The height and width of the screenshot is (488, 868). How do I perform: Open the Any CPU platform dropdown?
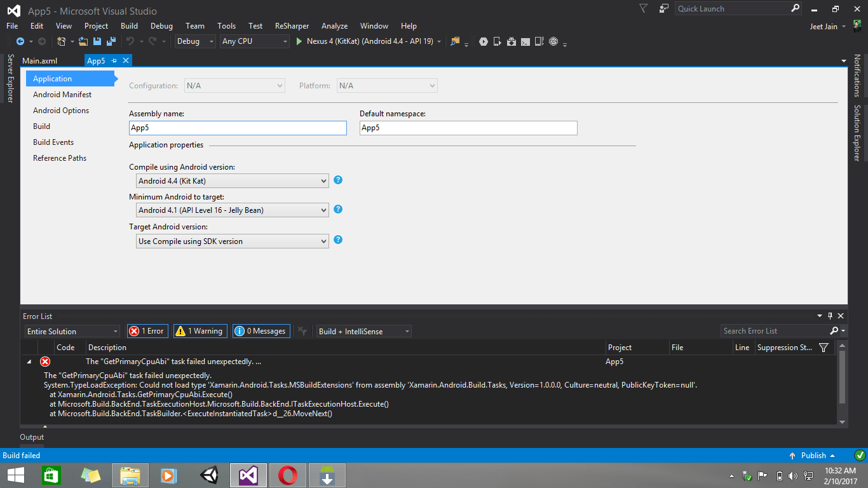coord(255,41)
